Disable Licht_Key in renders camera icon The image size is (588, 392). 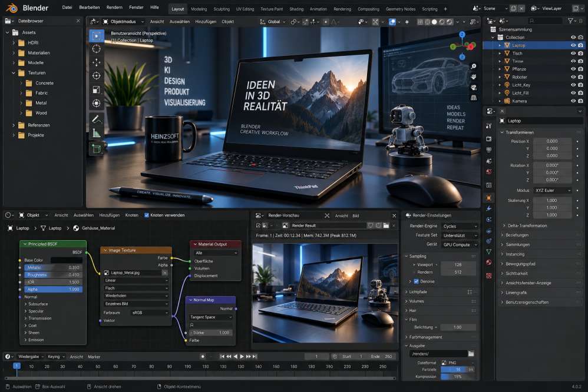[x=580, y=85]
